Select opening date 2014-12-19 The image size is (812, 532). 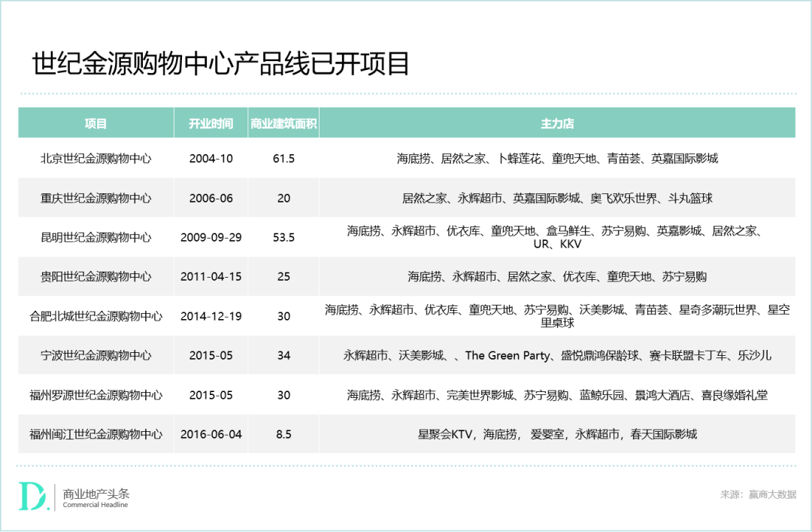click(x=211, y=316)
